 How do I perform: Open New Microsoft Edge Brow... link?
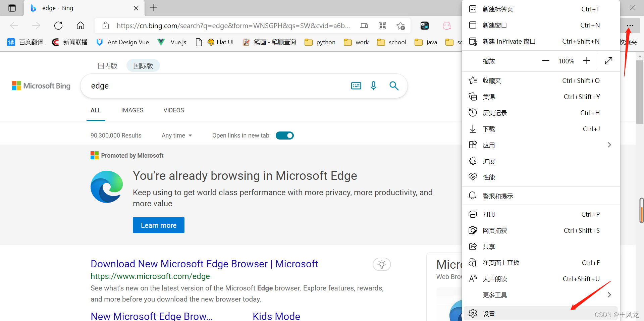pyautogui.click(x=152, y=316)
